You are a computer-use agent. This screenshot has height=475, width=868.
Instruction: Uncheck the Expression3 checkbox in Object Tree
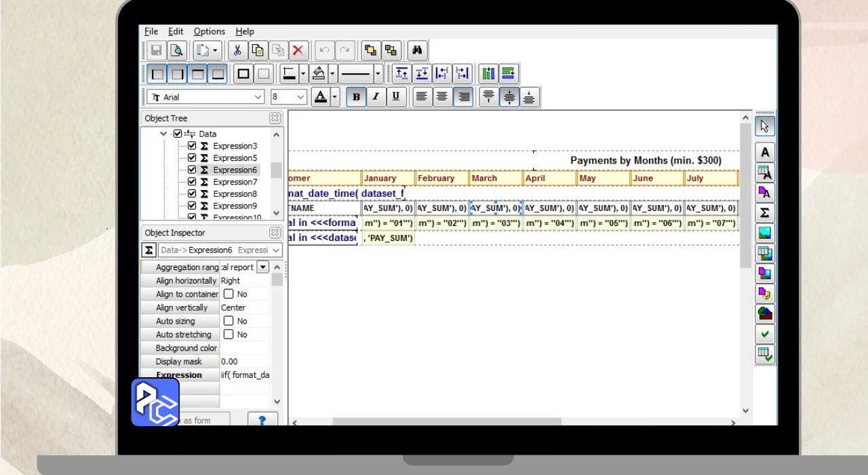pyautogui.click(x=192, y=146)
